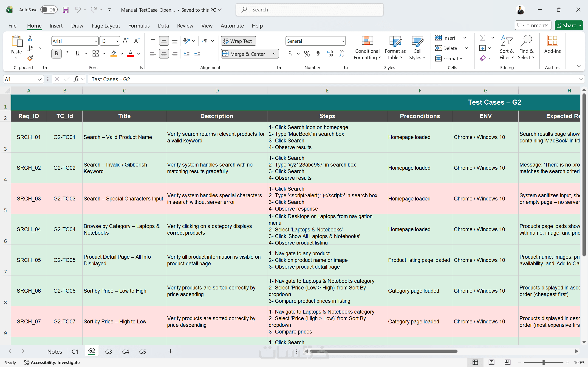This screenshot has width=588, height=367.
Task: Click the Comments button
Action: (x=533, y=25)
